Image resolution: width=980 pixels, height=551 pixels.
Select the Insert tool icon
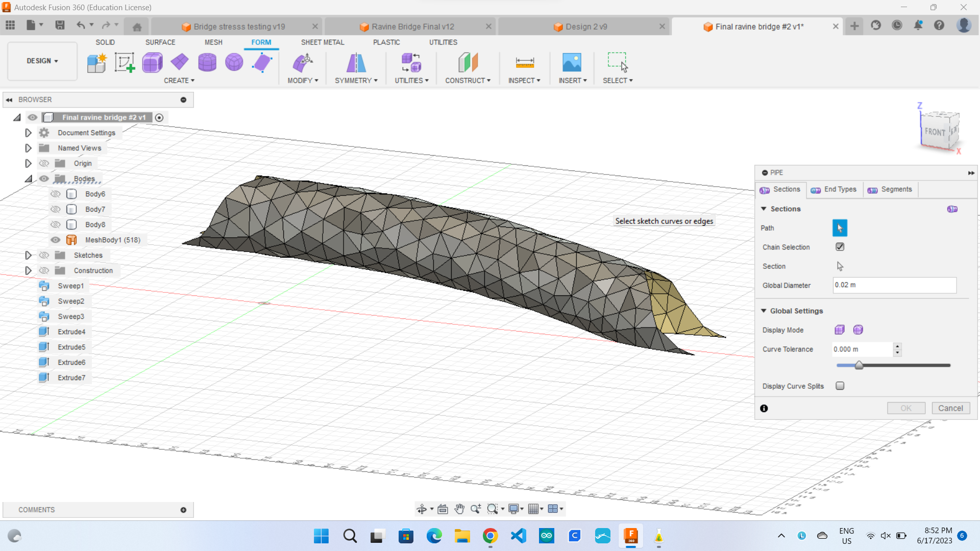[572, 62]
